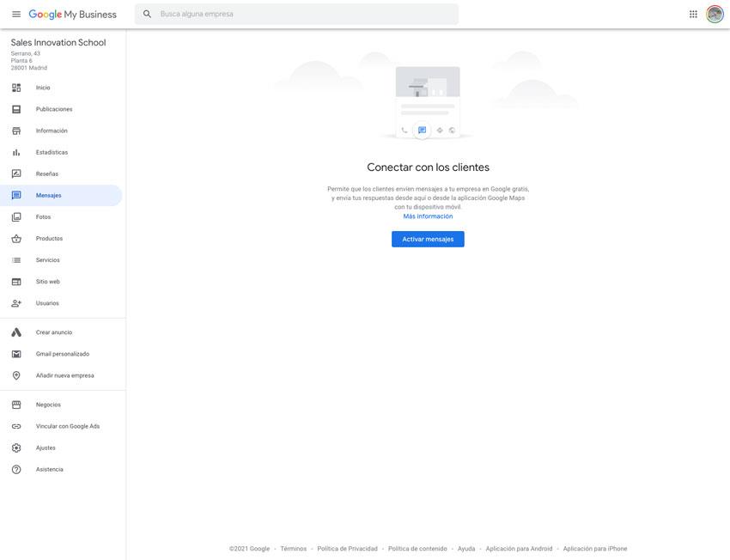This screenshot has width=730, height=560.
Task: Click the Negocios store icon
Action: (16, 405)
